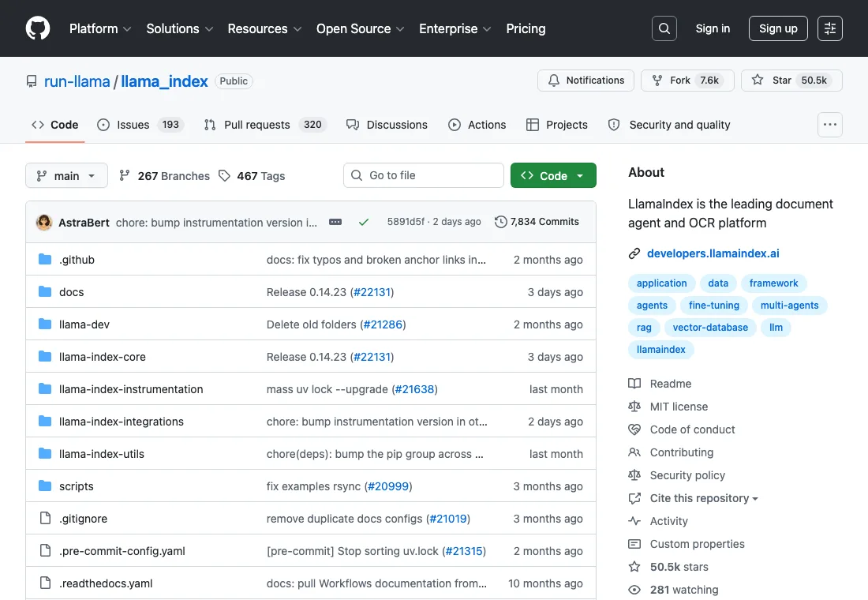The width and height of the screenshot is (868, 600).
Task: Click the Security policy link
Action: pyautogui.click(x=687, y=474)
